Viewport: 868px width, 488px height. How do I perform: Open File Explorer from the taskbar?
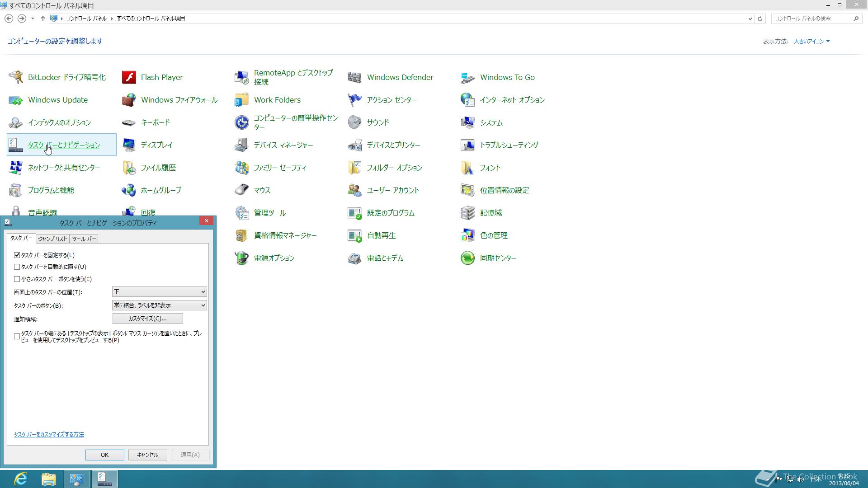click(x=49, y=479)
